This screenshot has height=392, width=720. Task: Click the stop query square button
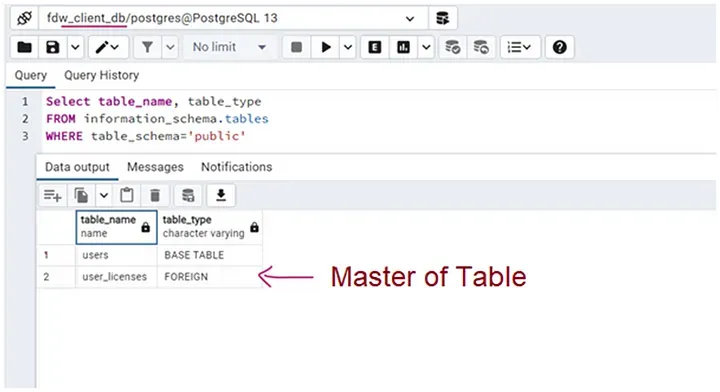297,47
